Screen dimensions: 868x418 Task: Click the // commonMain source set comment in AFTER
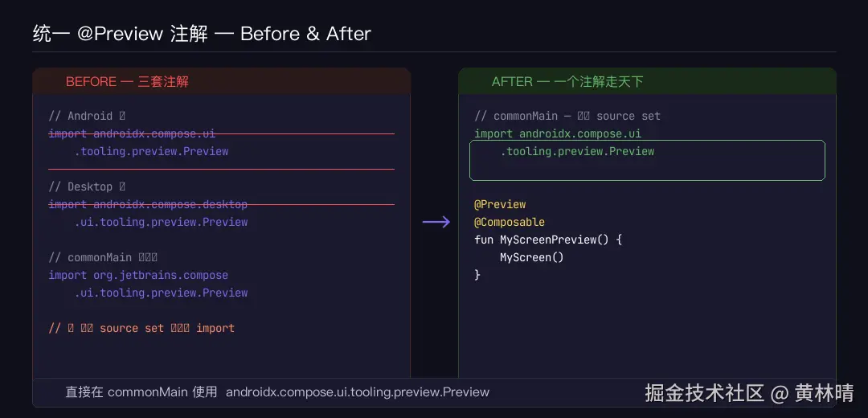(567, 116)
